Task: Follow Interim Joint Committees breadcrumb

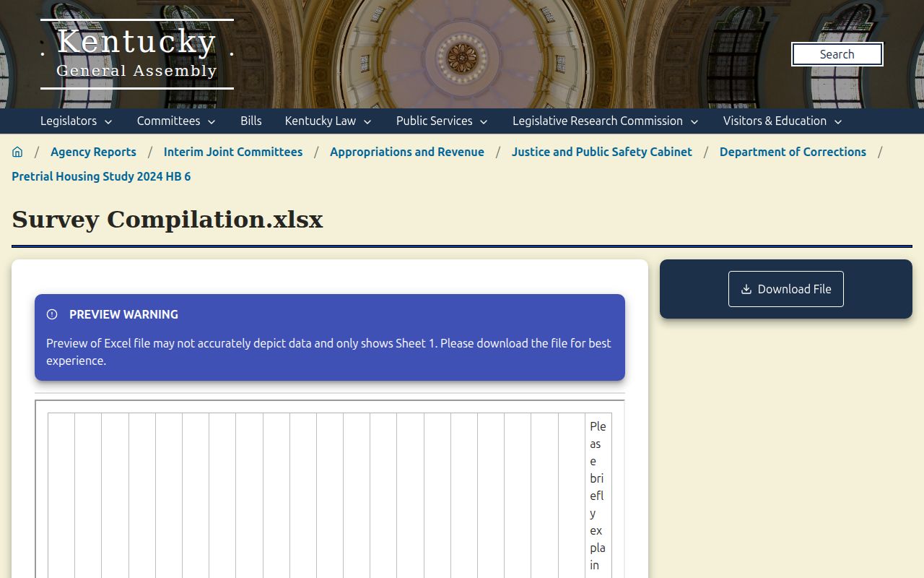Action: pos(233,152)
